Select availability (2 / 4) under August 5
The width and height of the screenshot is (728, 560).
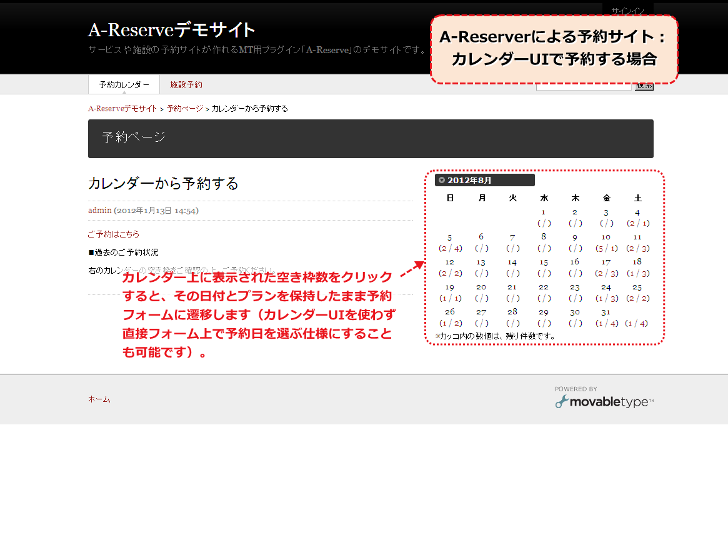tap(450, 248)
